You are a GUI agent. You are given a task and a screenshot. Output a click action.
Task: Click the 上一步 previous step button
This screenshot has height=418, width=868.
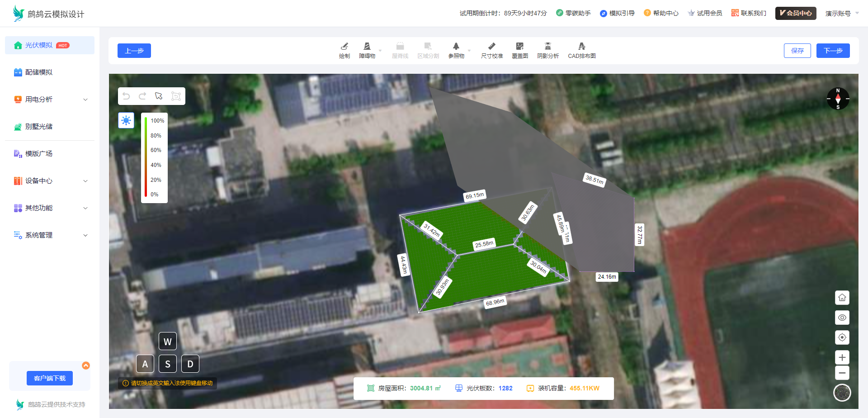click(x=134, y=51)
